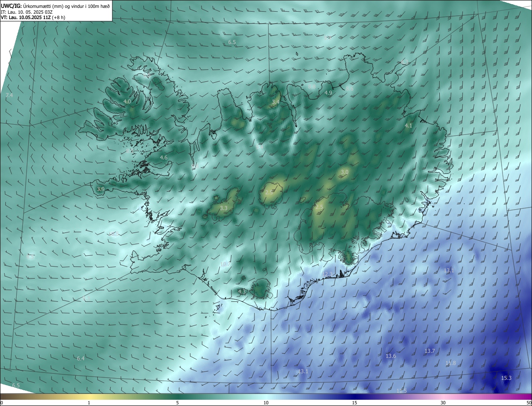Select the 'IT: Lau. 10. 05. 2025 03Z' line

click(27, 12)
